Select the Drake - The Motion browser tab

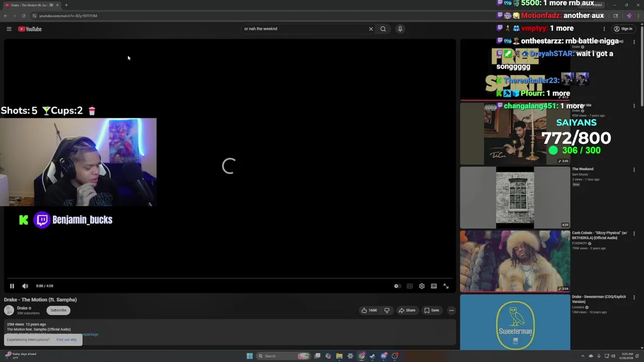coord(31,5)
